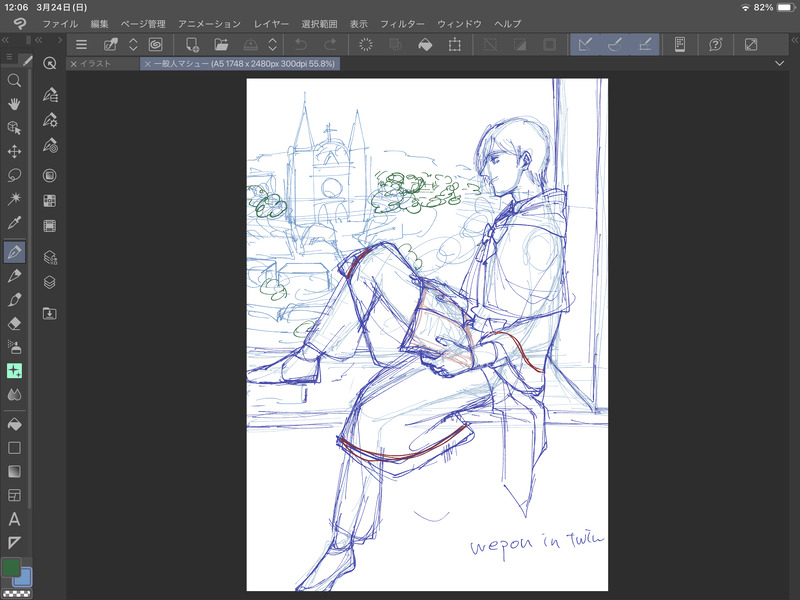
Task: Select the 3D Object operation tool
Action: tap(14, 128)
